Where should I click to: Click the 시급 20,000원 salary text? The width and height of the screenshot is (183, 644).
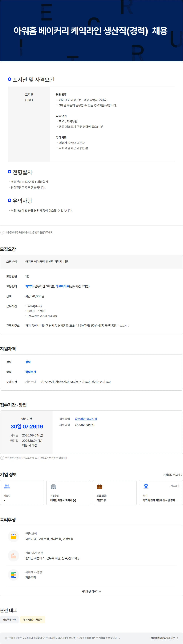[x=35, y=296]
